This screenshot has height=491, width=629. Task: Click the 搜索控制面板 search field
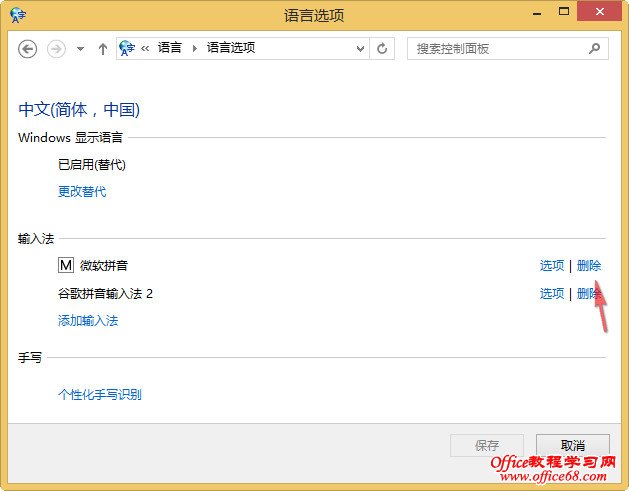508,49
